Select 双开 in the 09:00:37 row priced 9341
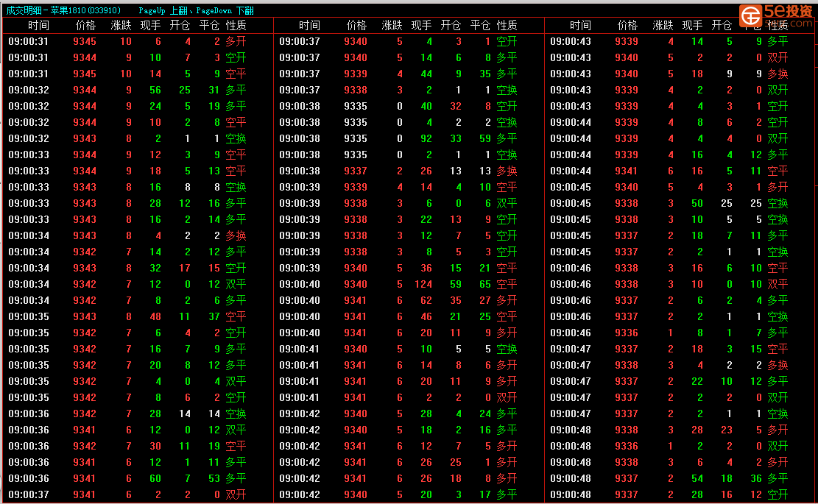 pyautogui.click(x=236, y=494)
